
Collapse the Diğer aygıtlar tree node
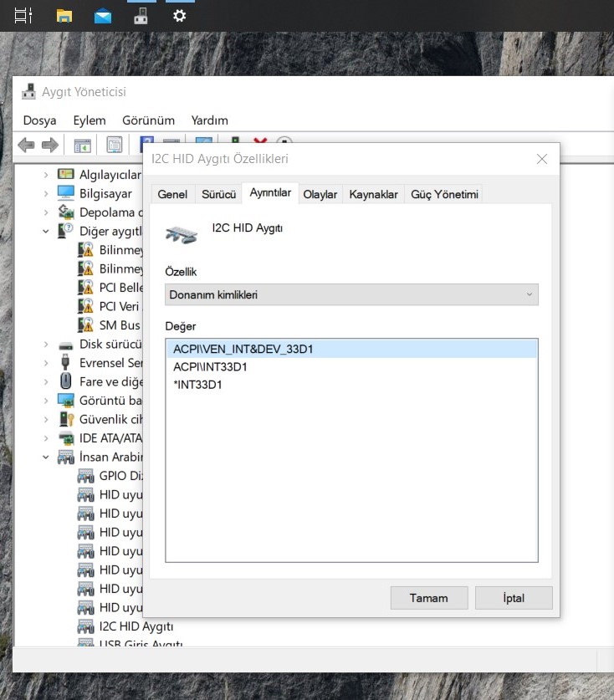coord(46,231)
